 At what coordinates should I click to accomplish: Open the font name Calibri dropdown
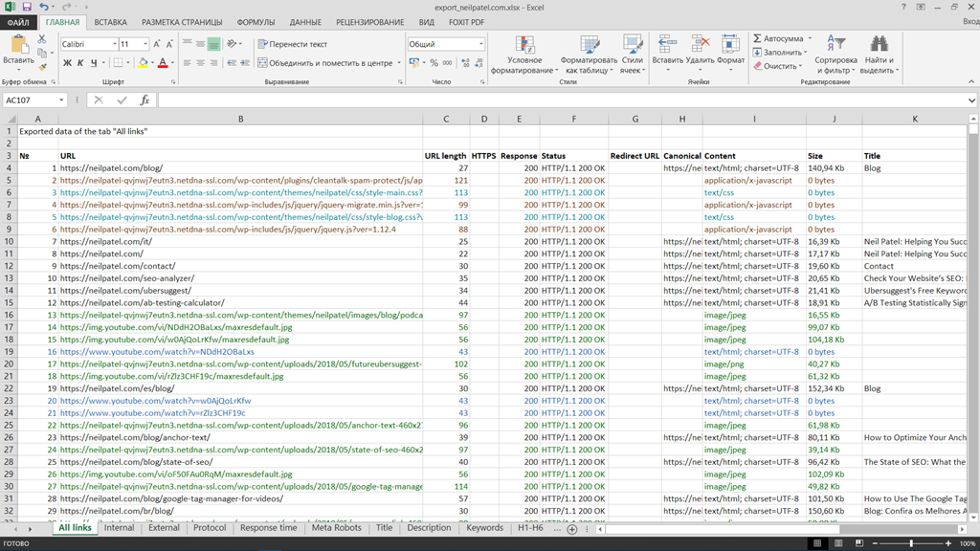point(115,44)
